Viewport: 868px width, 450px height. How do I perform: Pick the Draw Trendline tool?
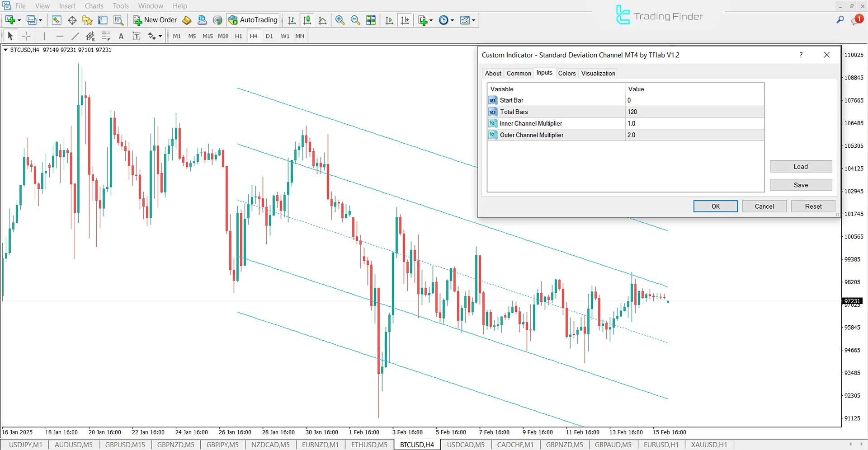pyautogui.click(x=75, y=36)
